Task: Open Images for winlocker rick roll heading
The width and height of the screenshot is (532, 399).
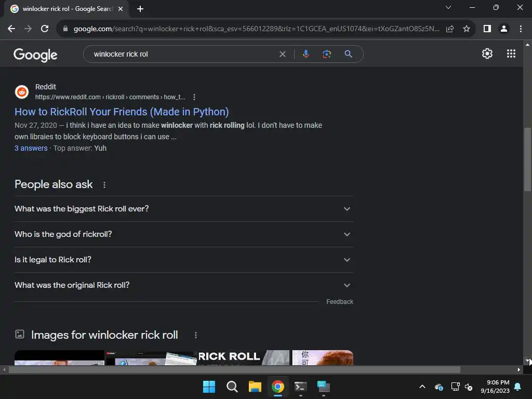Action: [104, 335]
